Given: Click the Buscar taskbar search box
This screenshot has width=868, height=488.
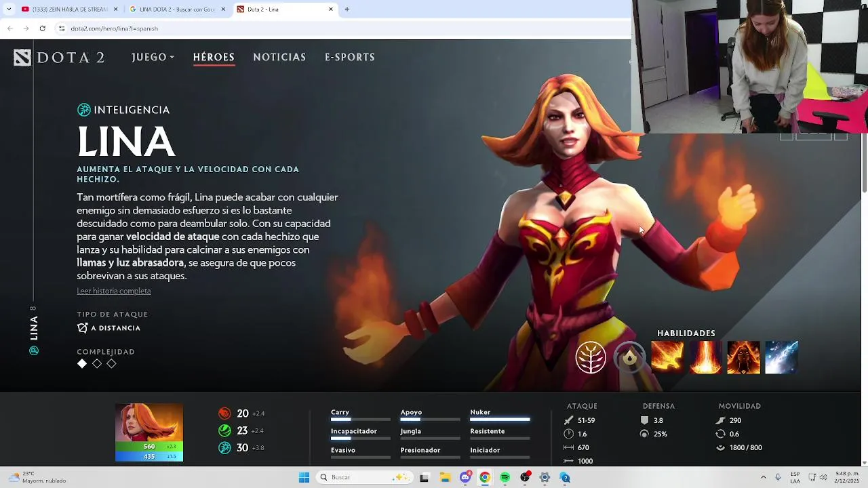Looking at the screenshot, I should tap(364, 477).
